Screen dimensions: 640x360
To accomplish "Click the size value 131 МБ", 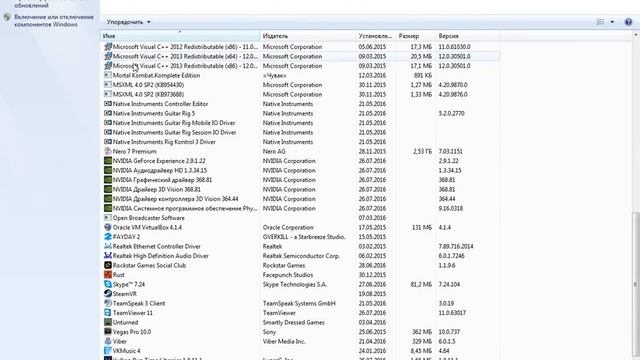I will 422,227.
